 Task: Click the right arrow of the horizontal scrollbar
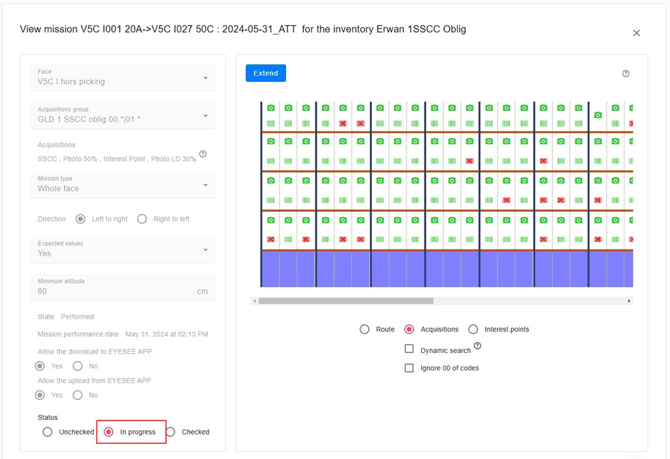(629, 301)
